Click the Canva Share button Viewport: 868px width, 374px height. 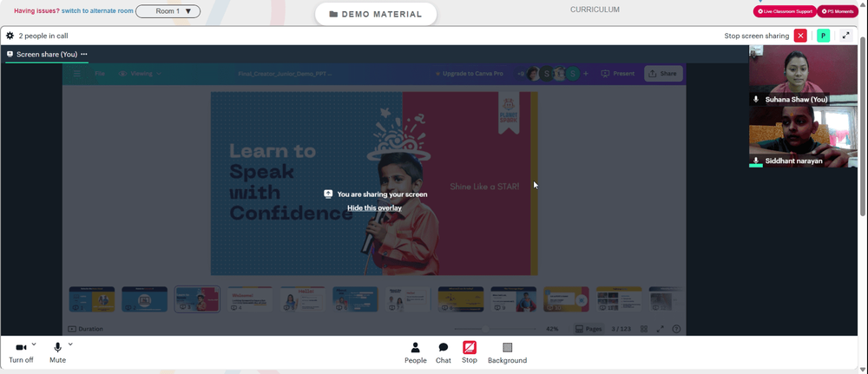point(663,74)
